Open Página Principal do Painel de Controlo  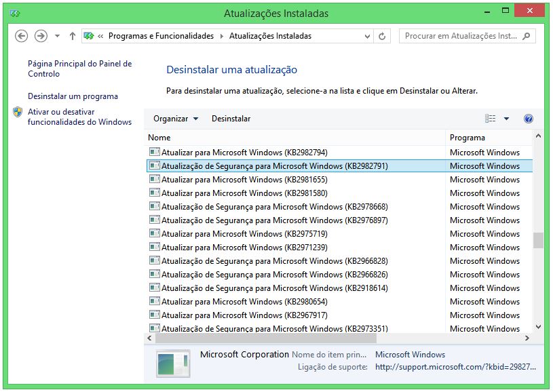pyautogui.click(x=79, y=68)
